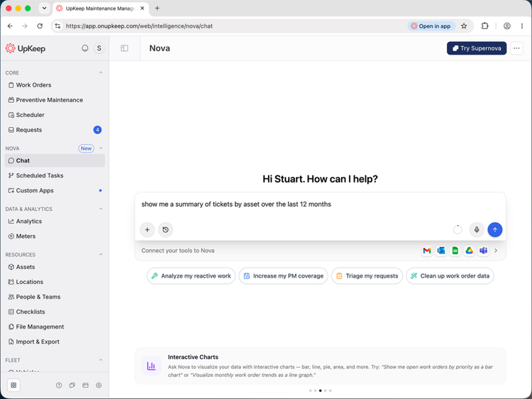Screen dimensions: 532x399
Task: Collapse the RESOURCES section
Action: click(101, 255)
